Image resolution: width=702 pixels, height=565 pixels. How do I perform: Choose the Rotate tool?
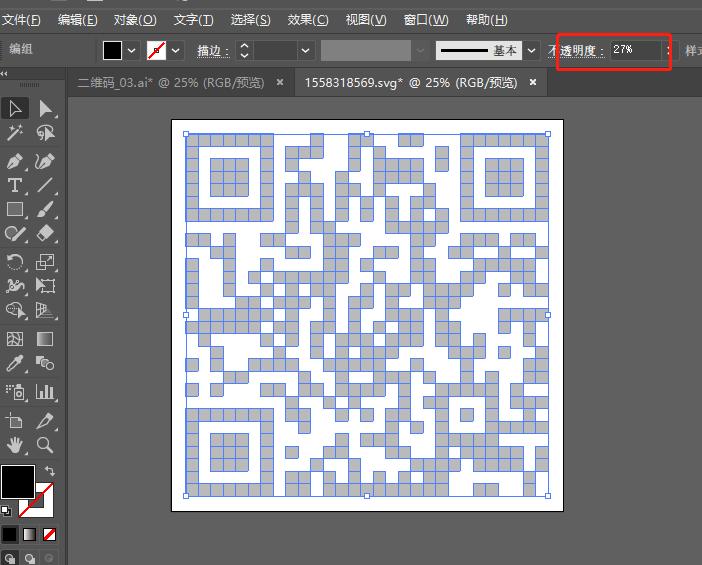pos(15,262)
